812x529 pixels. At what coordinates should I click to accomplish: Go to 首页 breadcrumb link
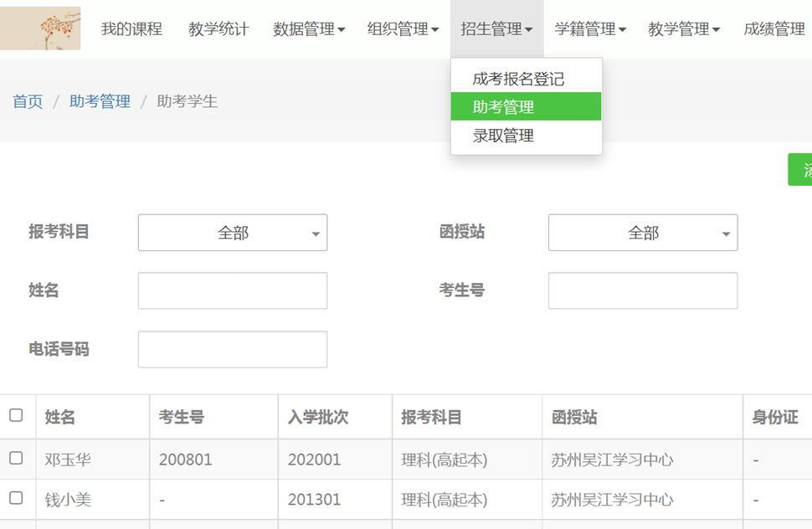click(28, 101)
